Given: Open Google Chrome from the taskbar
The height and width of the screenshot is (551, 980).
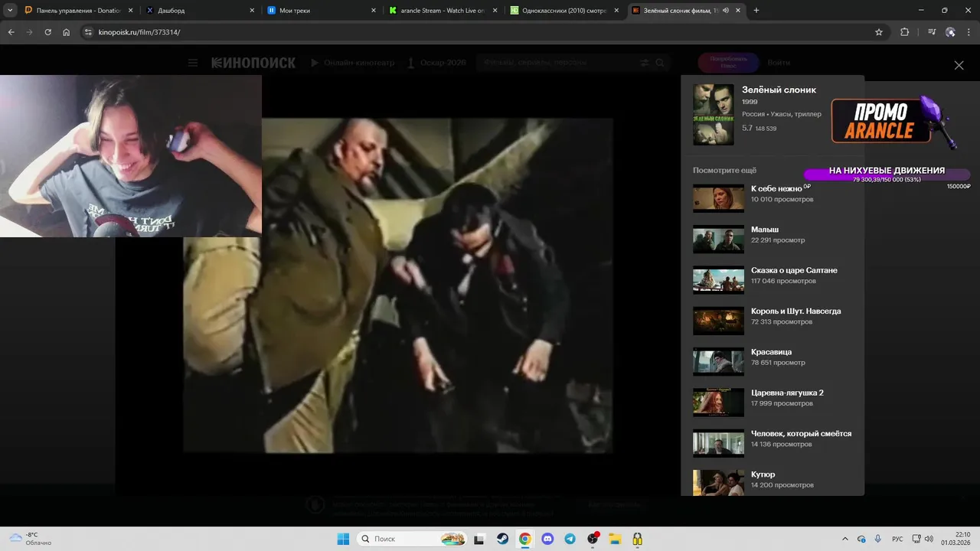Looking at the screenshot, I should 524,539.
